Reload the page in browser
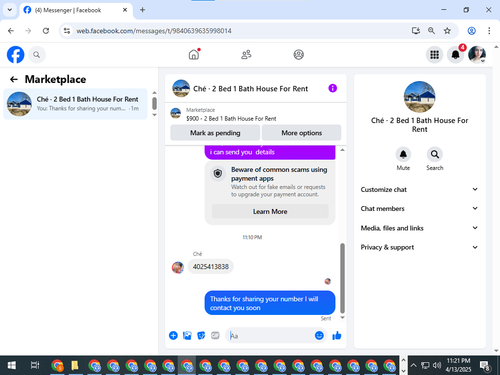500x375 pixels. coord(46,31)
